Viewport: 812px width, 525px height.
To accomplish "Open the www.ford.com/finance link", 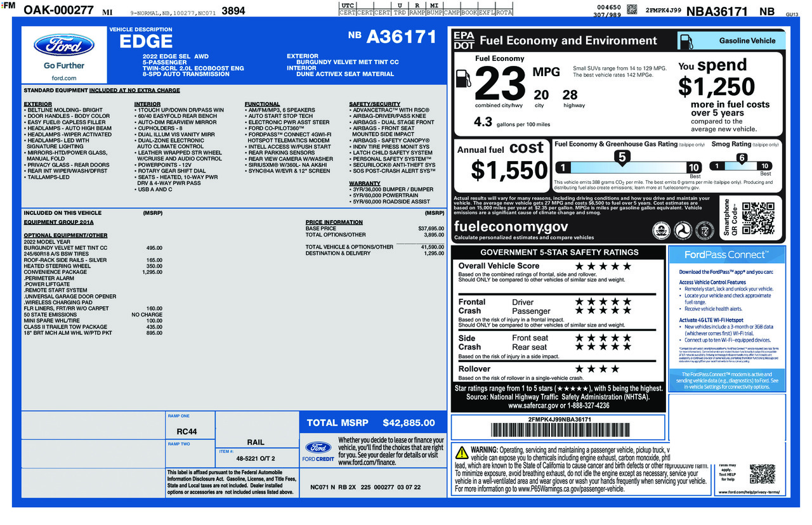I will point(367,462).
